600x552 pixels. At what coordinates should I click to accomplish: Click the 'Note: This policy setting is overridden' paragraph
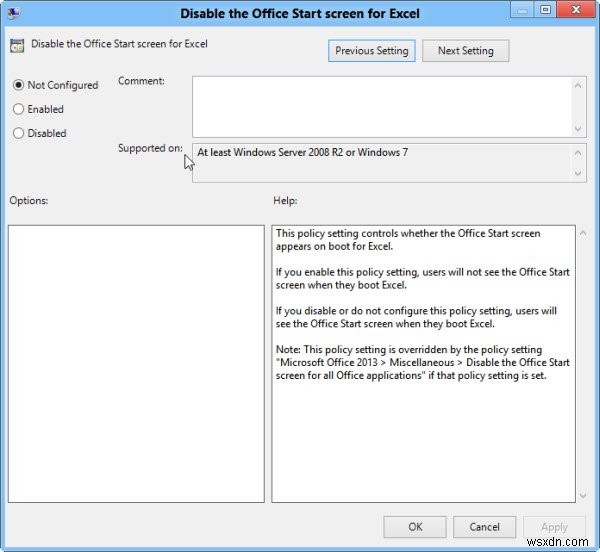[422, 362]
